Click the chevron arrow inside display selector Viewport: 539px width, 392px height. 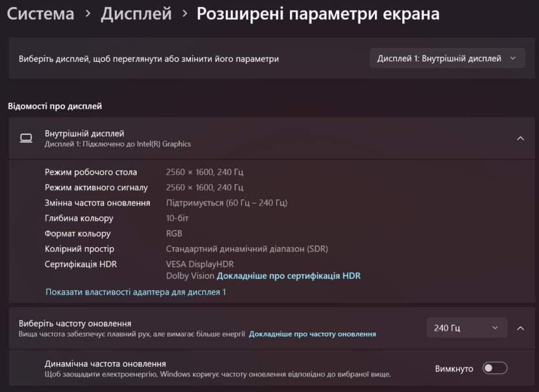click(x=513, y=58)
